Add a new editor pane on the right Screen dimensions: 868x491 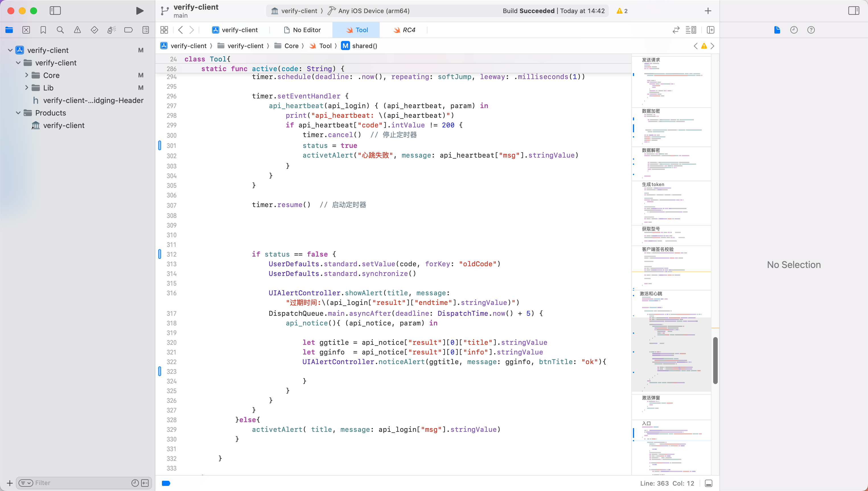tap(710, 30)
